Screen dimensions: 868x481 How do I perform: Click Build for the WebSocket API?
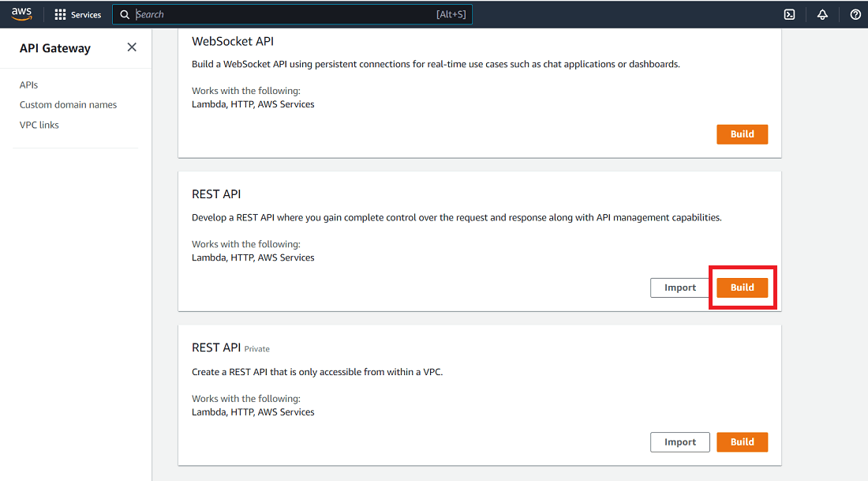(x=742, y=134)
